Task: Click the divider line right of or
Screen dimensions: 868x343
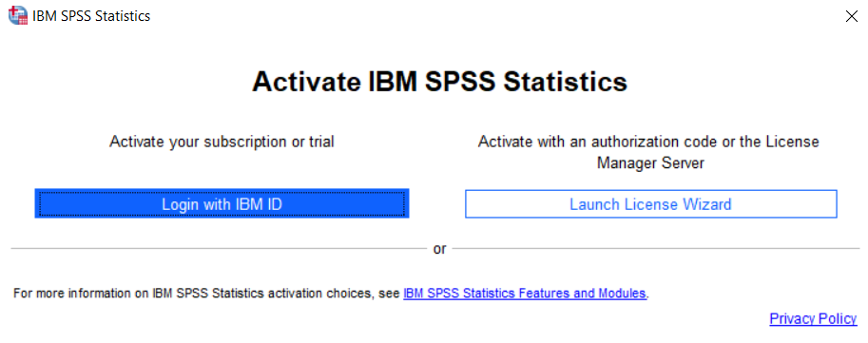Action: coord(655,248)
